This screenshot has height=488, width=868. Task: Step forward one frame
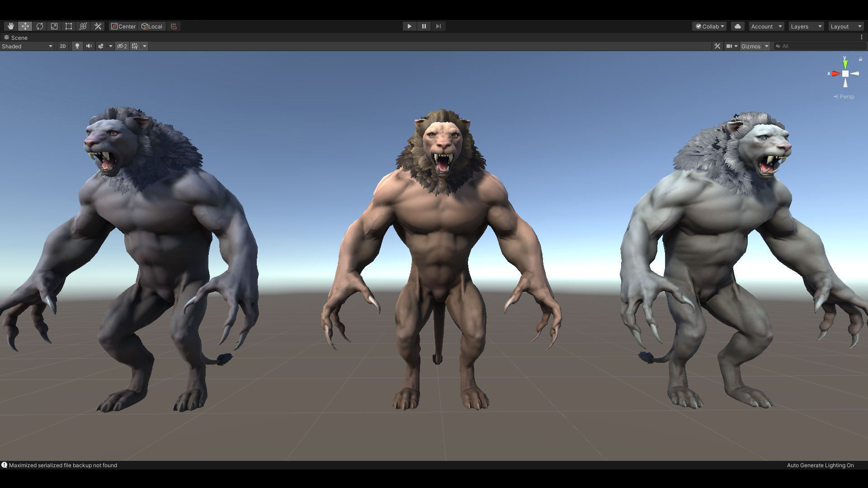pyautogui.click(x=438, y=26)
